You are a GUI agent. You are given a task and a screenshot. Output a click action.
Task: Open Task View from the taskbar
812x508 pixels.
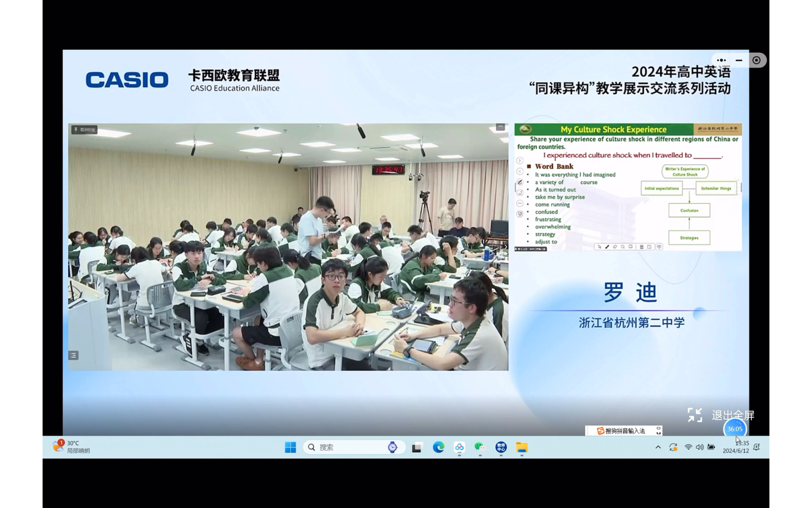tap(417, 448)
